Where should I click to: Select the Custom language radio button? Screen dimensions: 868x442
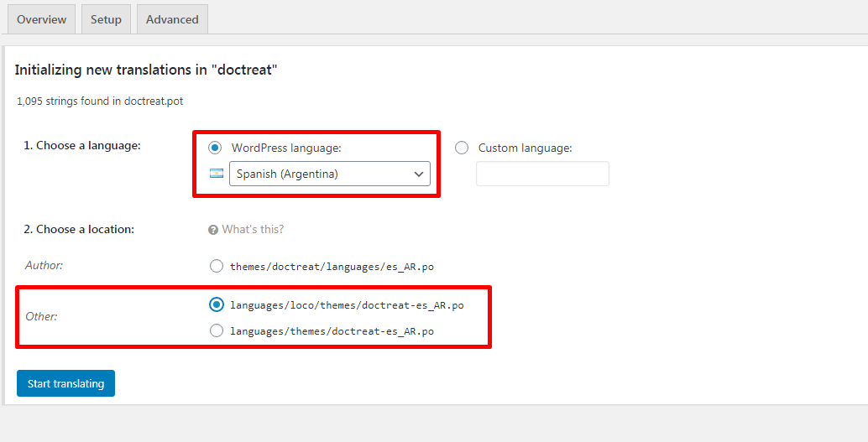tap(462, 148)
